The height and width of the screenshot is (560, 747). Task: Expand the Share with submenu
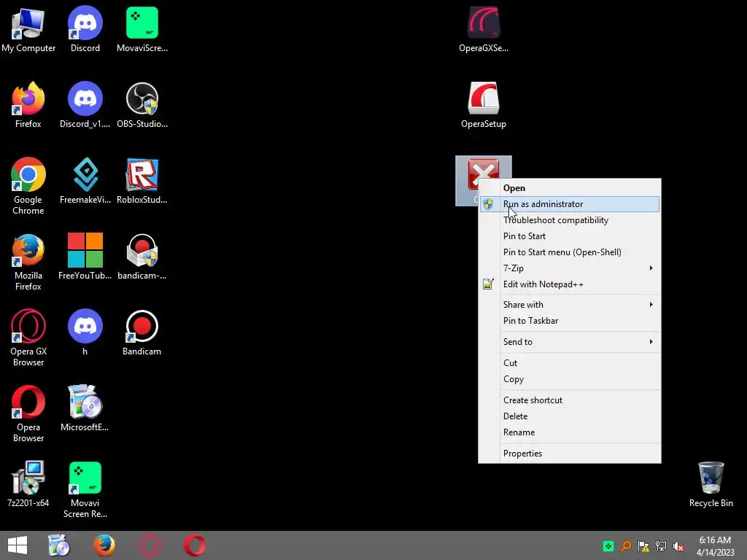569,305
